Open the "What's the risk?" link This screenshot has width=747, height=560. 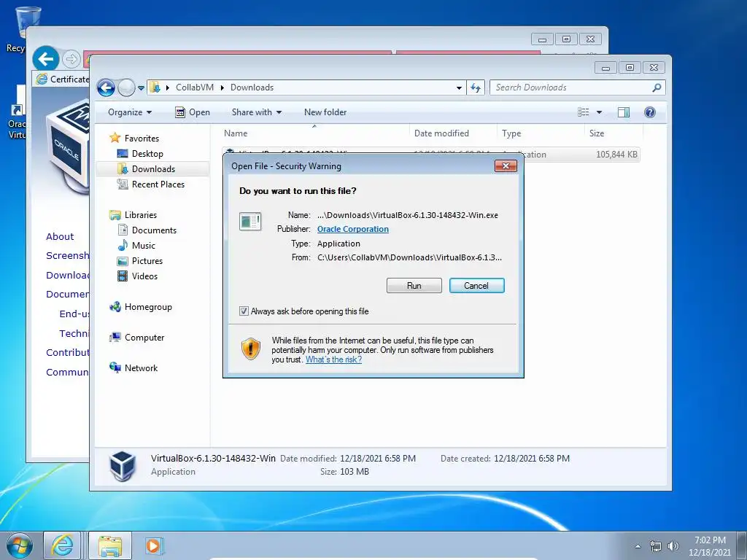click(333, 359)
